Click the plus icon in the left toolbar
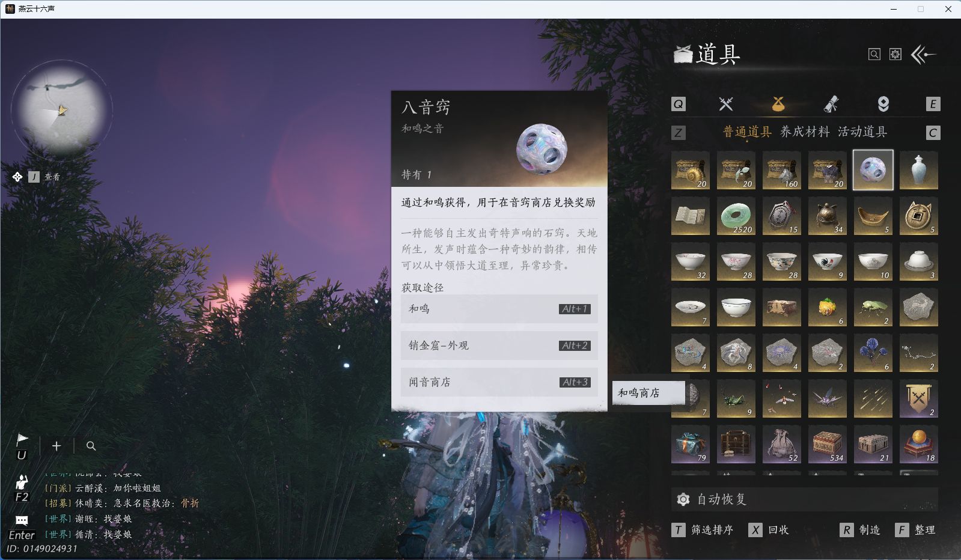 56,446
